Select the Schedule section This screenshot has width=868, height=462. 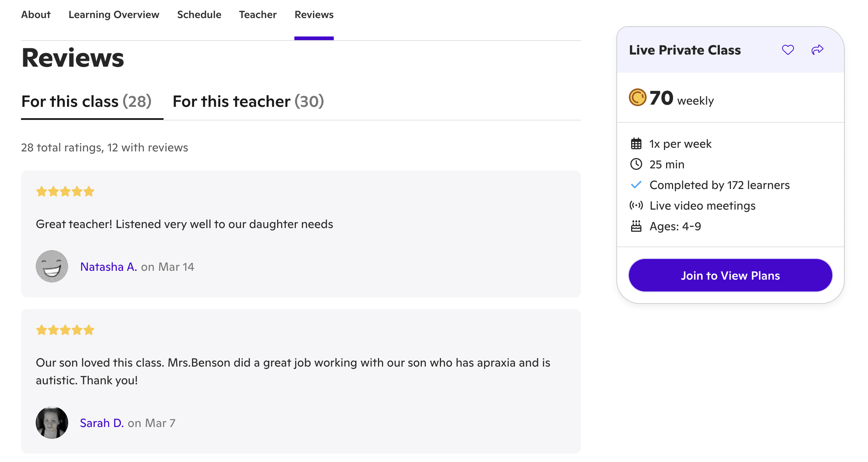pos(199,15)
